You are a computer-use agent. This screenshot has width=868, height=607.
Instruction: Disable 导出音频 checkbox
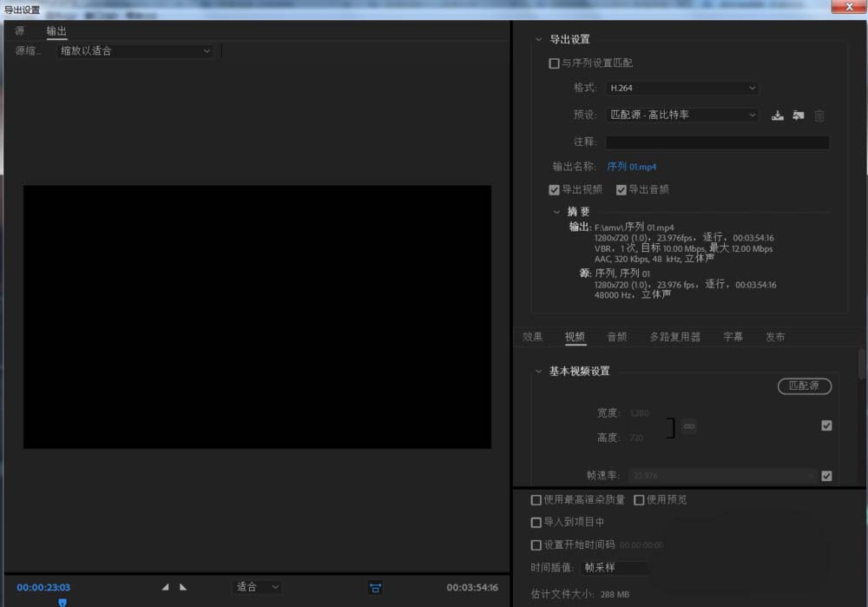(621, 189)
